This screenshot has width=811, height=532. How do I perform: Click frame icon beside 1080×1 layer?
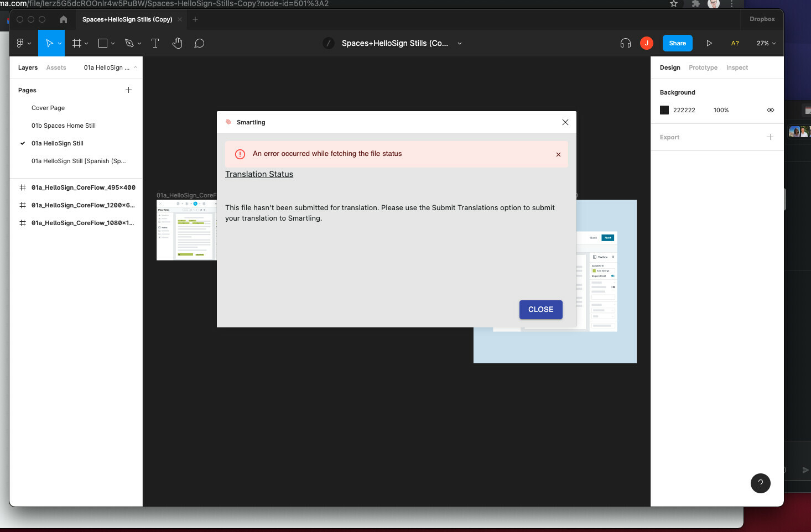pyautogui.click(x=23, y=223)
